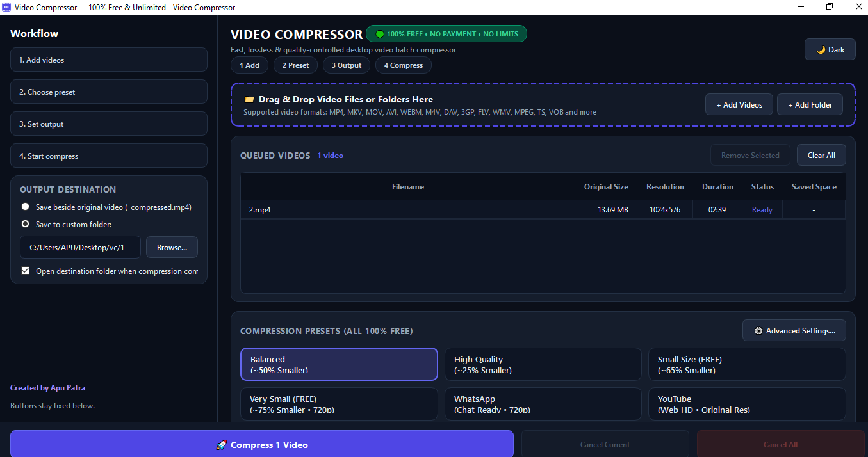Click '+ Add Videos' button
The height and width of the screenshot is (457, 868).
click(x=739, y=104)
